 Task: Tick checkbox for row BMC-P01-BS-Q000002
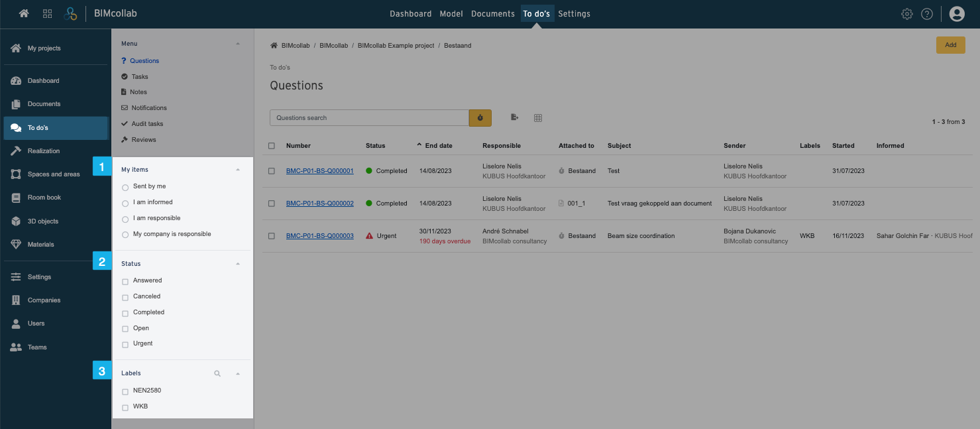point(272,204)
